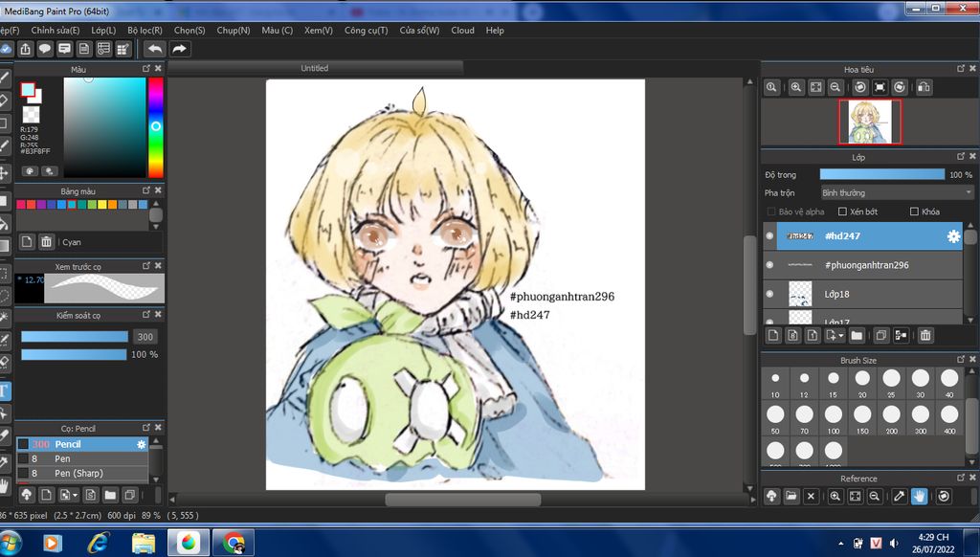Screen dimensions: 980x557
Task: Open the Pencil brush settings gear
Action: [x=142, y=444]
